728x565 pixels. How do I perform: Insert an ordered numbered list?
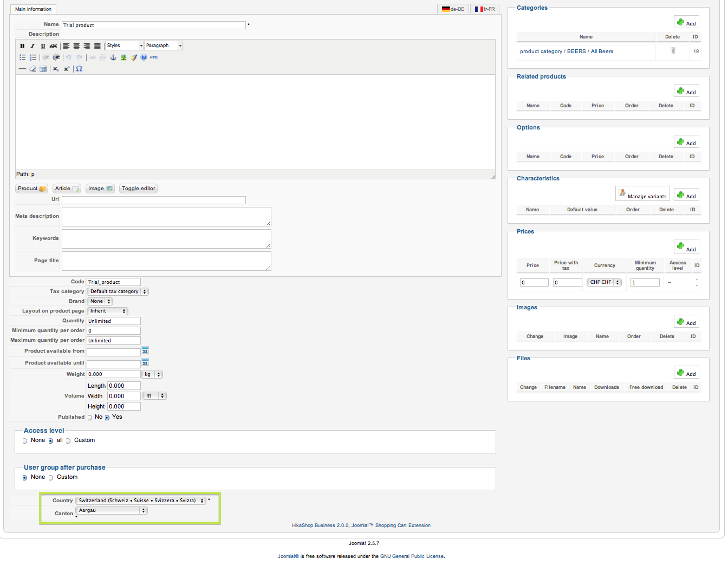tap(32, 57)
